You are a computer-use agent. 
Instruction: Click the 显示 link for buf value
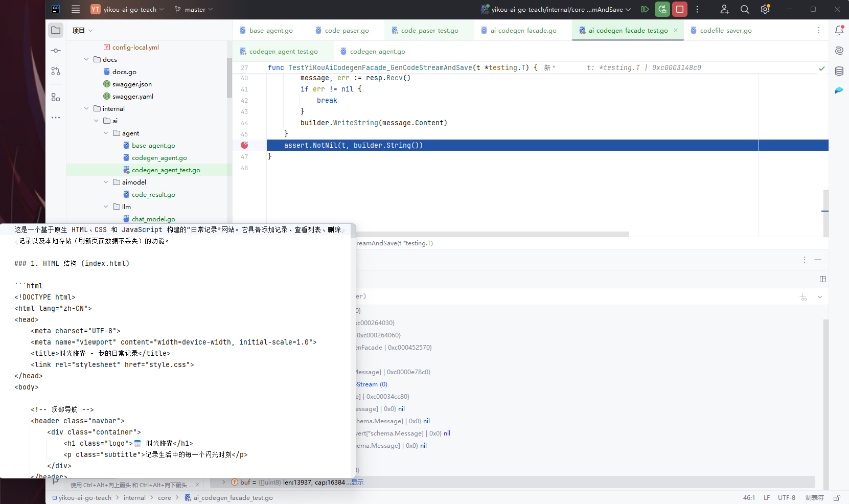[x=357, y=482]
